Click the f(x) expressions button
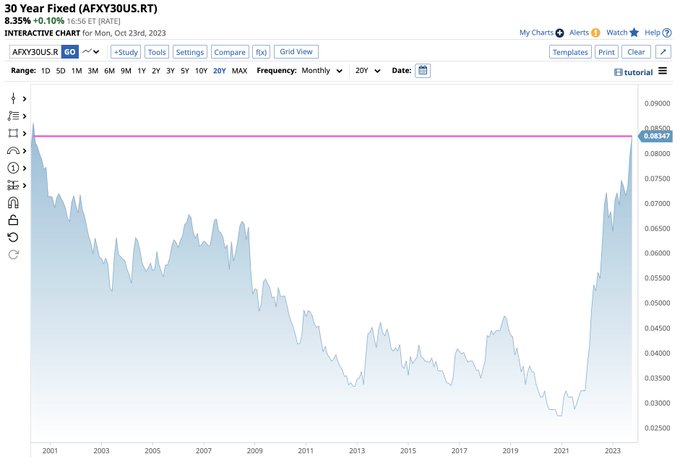The width and height of the screenshot is (680, 467). (x=261, y=52)
